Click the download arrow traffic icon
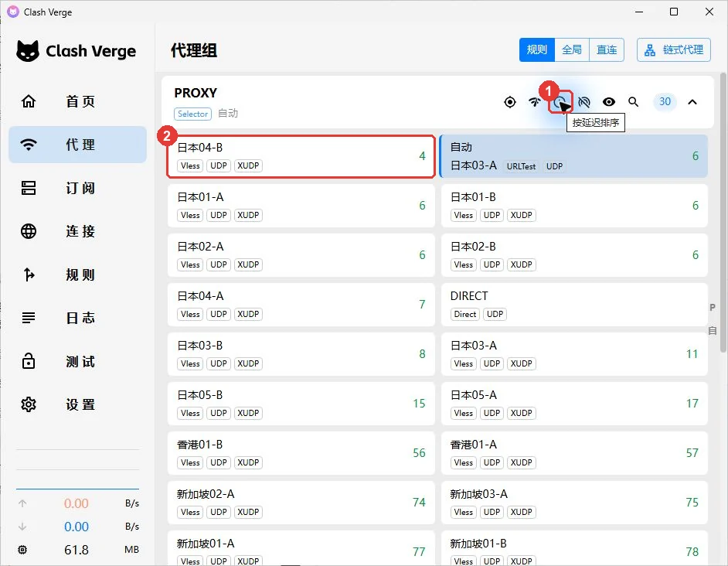The width and height of the screenshot is (728, 566). coord(22,527)
